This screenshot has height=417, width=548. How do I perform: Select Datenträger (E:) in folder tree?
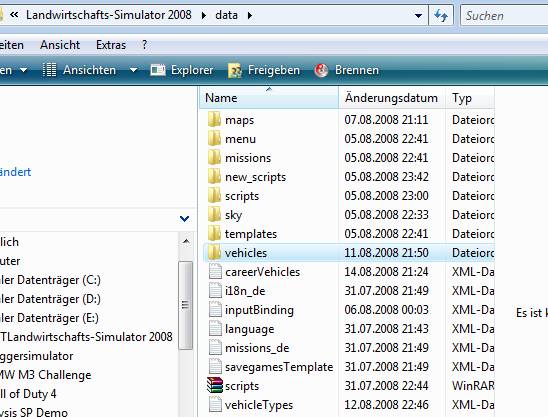[x=50, y=318]
